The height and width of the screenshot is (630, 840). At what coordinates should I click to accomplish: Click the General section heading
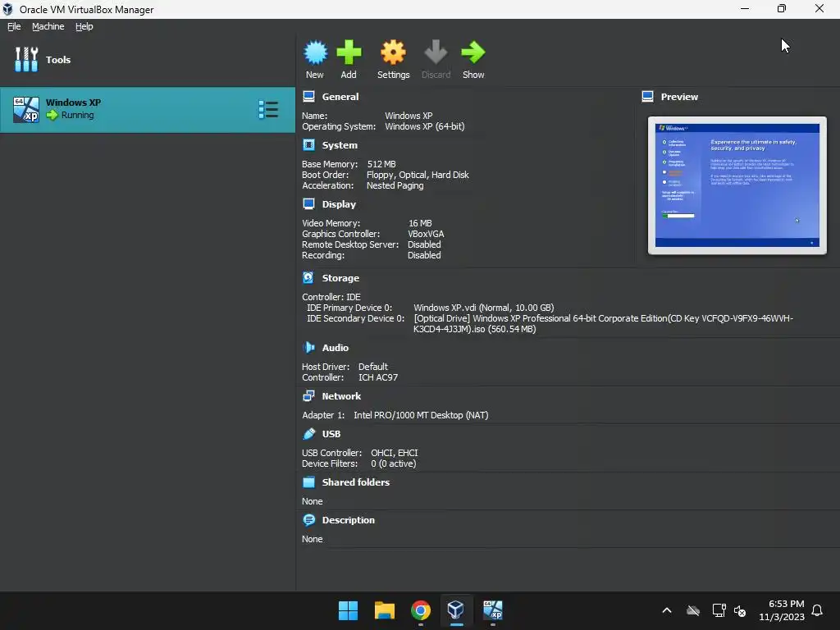[340, 97]
